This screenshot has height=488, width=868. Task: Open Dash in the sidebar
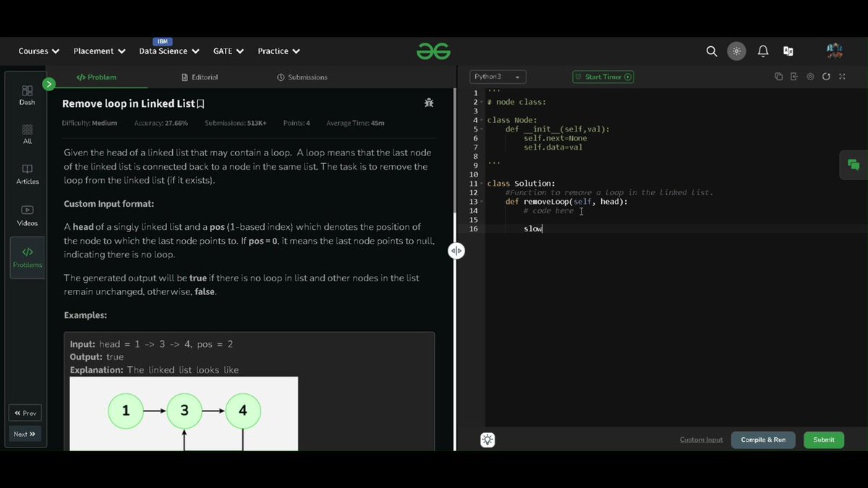27,95
